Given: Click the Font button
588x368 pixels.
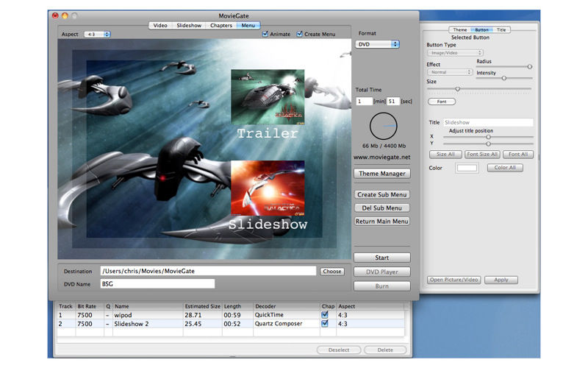Looking at the screenshot, I should click(x=442, y=102).
